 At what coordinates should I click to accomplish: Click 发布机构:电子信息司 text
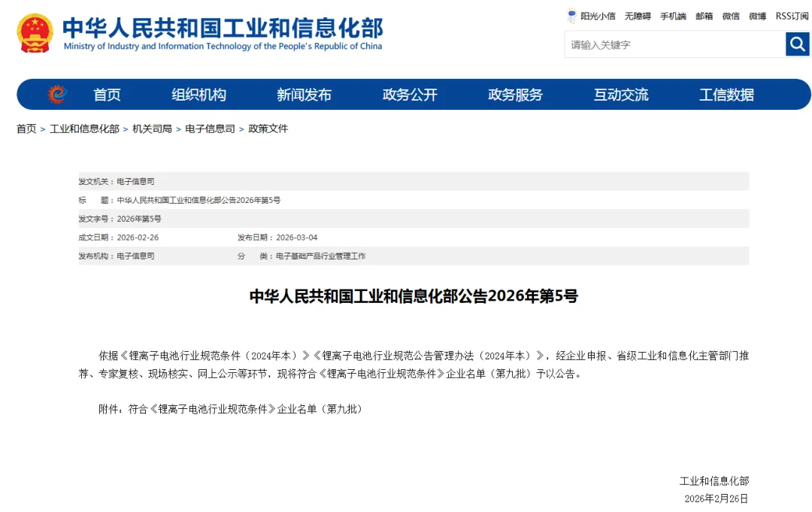click(x=117, y=256)
